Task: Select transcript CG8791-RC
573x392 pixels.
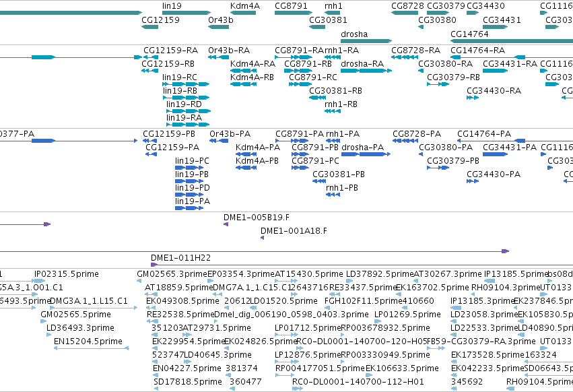Action: click(x=313, y=77)
